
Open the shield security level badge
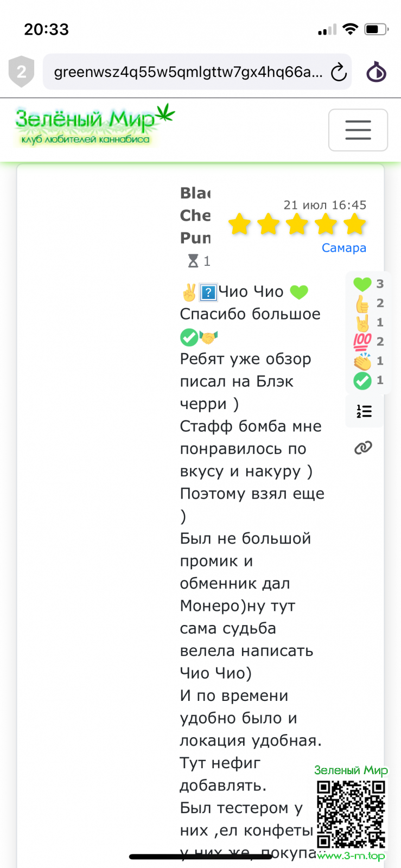tap(21, 72)
